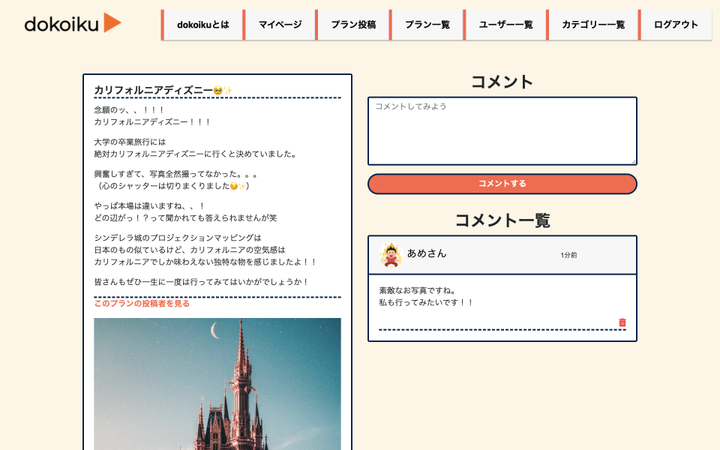Click このプランの投稿者を見る link
Viewport: 720px width, 450px height.
(x=142, y=304)
